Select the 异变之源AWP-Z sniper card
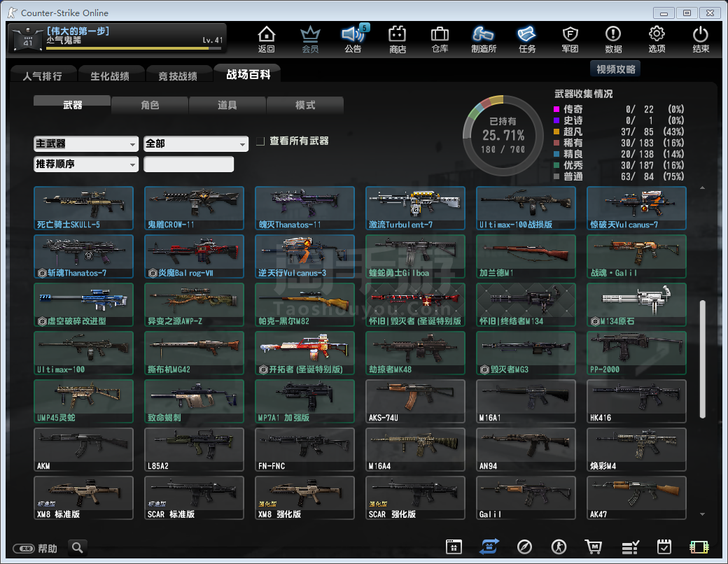Screen dimensions: 728x564 (194, 304)
